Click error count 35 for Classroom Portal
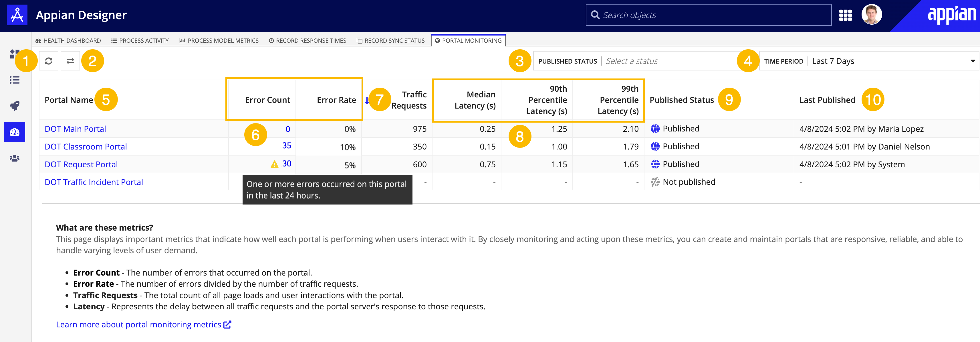This screenshot has width=980, height=342. tap(286, 146)
